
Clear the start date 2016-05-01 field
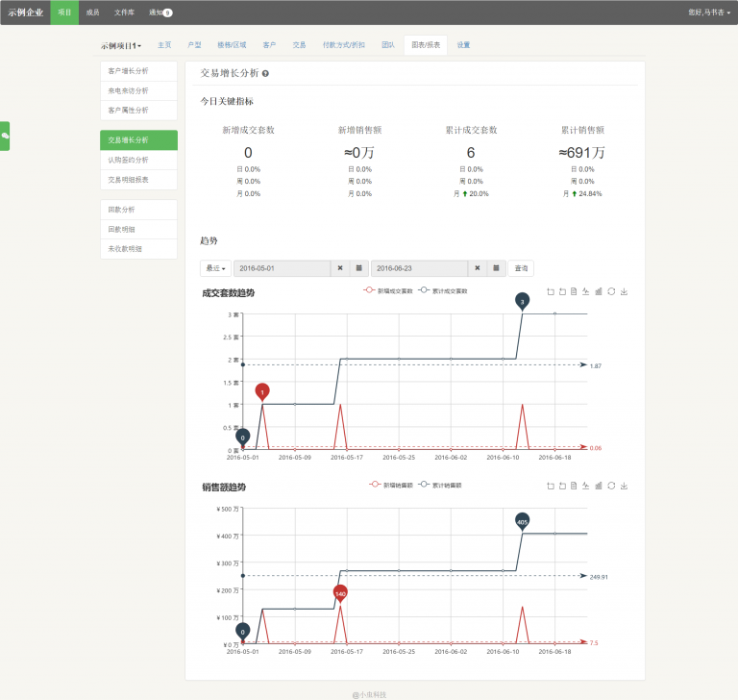pyautogui.click(x=340, y=268)
